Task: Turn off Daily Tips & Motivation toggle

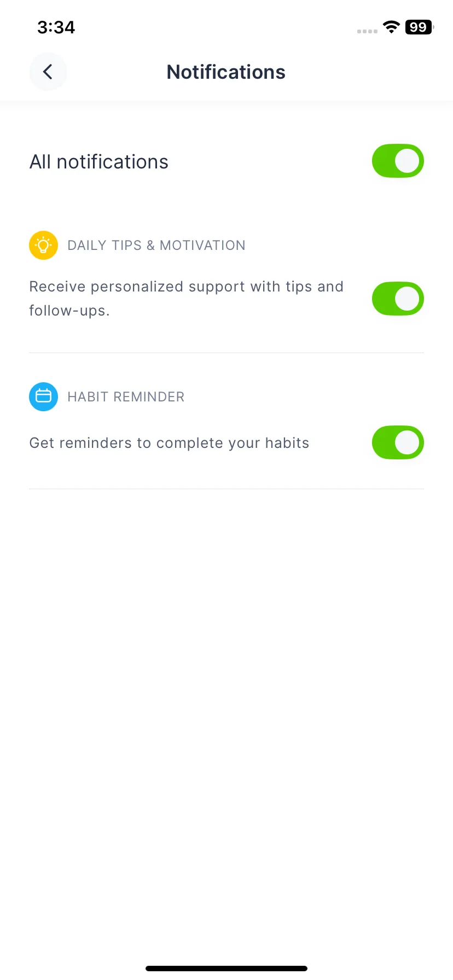Action: (x=398, y=299)
